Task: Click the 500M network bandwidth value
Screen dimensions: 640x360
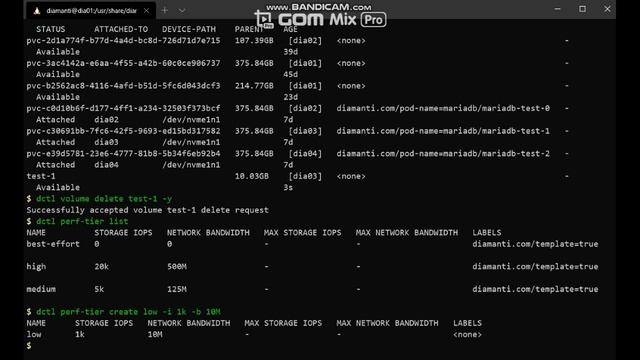Action: (x=177, y=267)
